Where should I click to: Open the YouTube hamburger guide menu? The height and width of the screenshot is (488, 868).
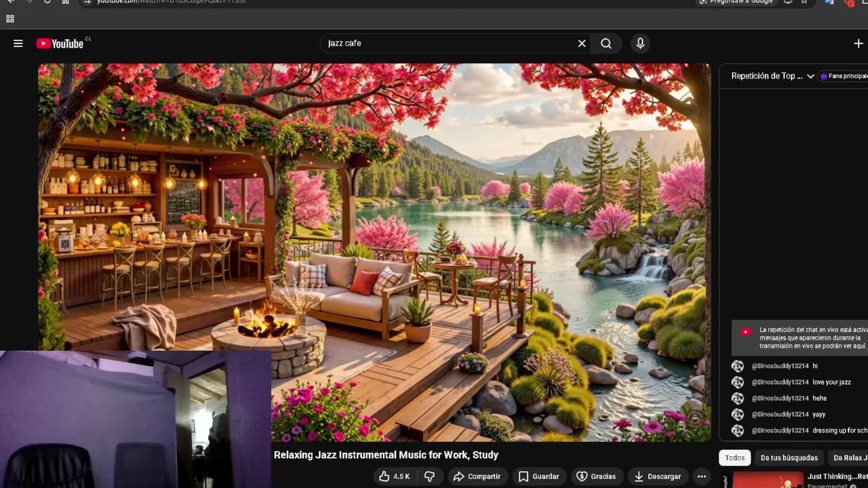18,43
